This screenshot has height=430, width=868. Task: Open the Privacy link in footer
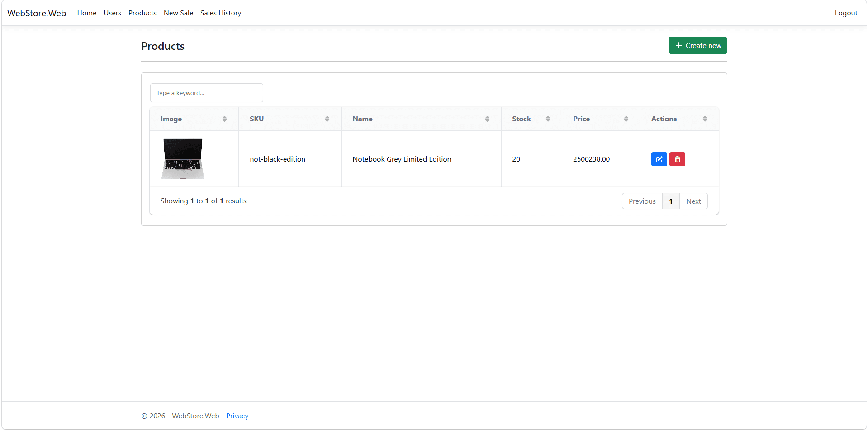coord(237,416)
